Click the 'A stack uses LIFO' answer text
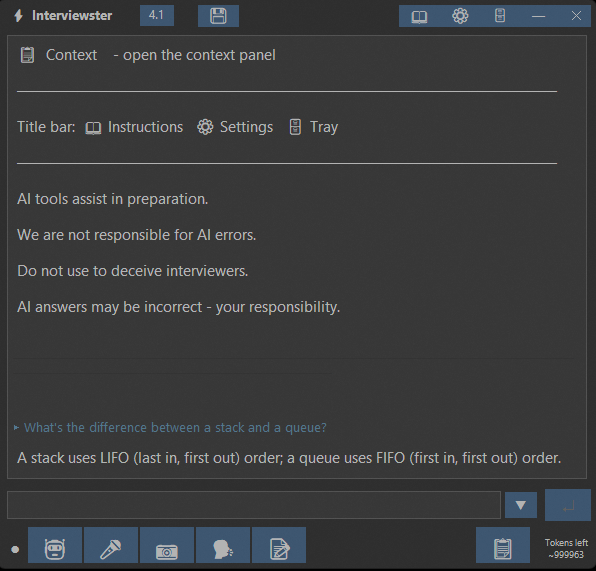596x571 pixels. point(289,458)
